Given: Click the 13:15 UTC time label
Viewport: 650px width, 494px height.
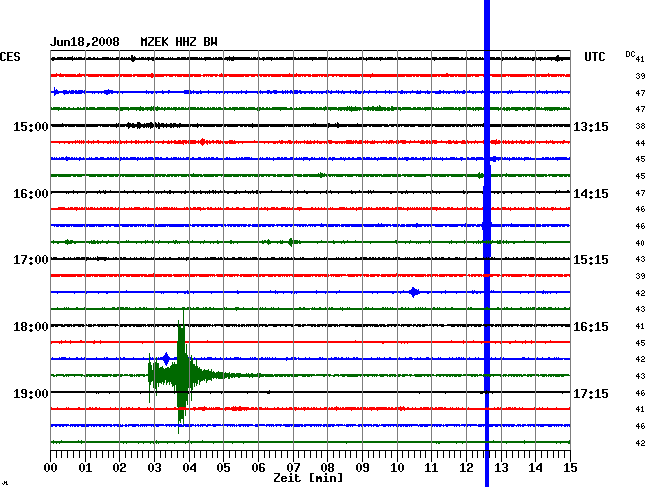Looking at the screenshot, I should [591, 126].
